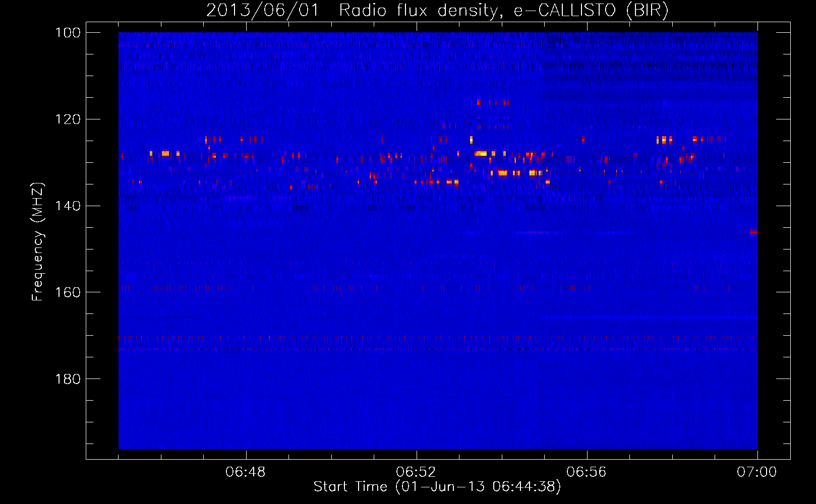Click the 'Start Time (01-Jun-13 06:44:38)' label
Image resolution: width=816 pixels, height=504 pixels.
(437, 487)
